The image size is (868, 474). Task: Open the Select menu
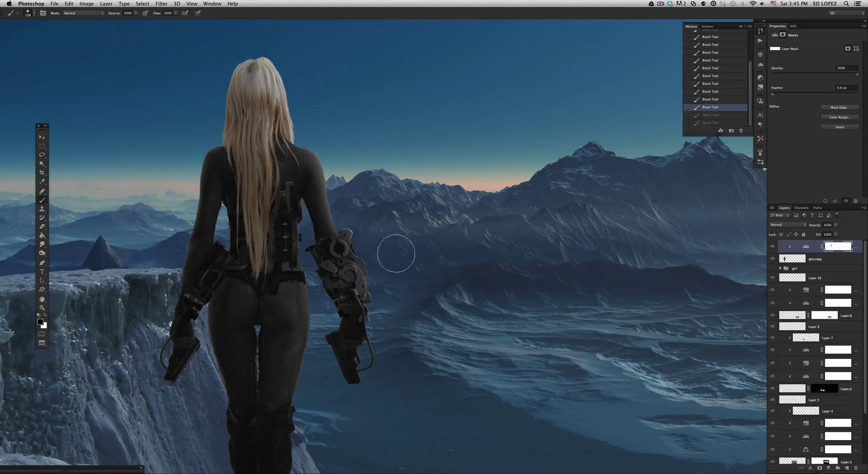pos(142,4)
